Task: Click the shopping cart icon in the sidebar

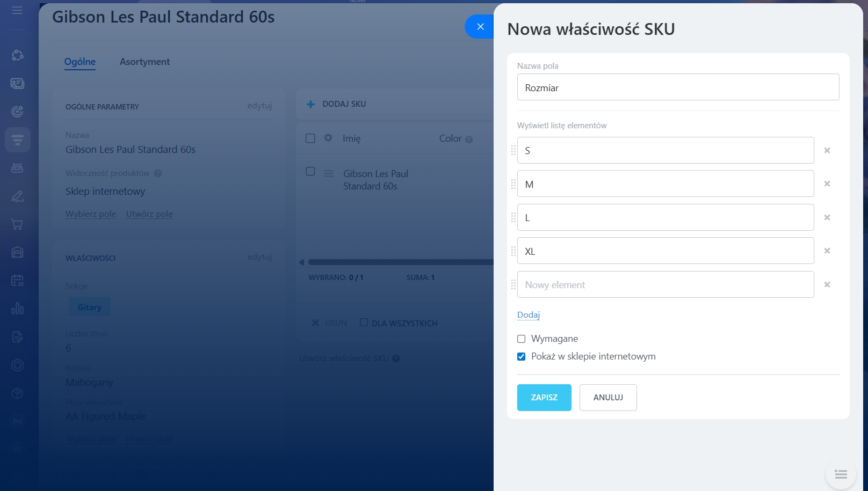Action: click(x=17, y=224)
